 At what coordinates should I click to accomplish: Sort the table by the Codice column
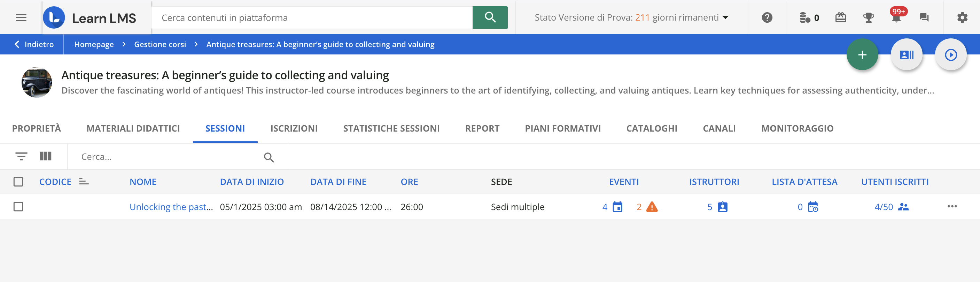click(x=55, y=182)
